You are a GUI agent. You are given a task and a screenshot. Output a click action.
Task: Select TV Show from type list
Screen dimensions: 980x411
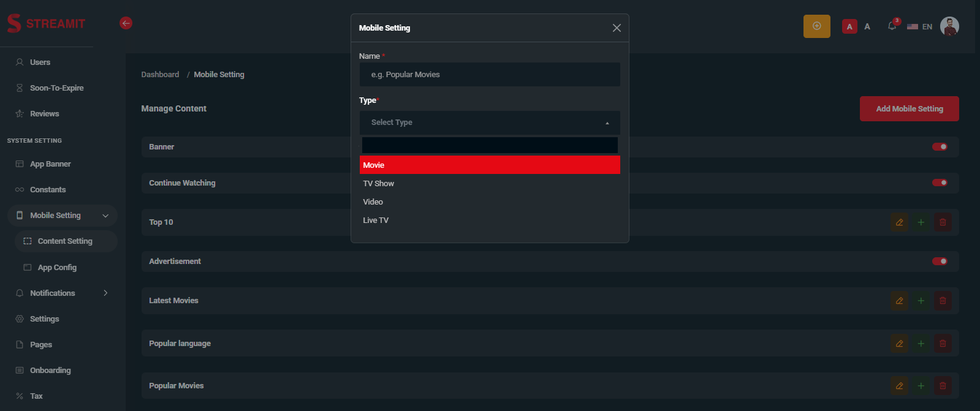point(379,184)
